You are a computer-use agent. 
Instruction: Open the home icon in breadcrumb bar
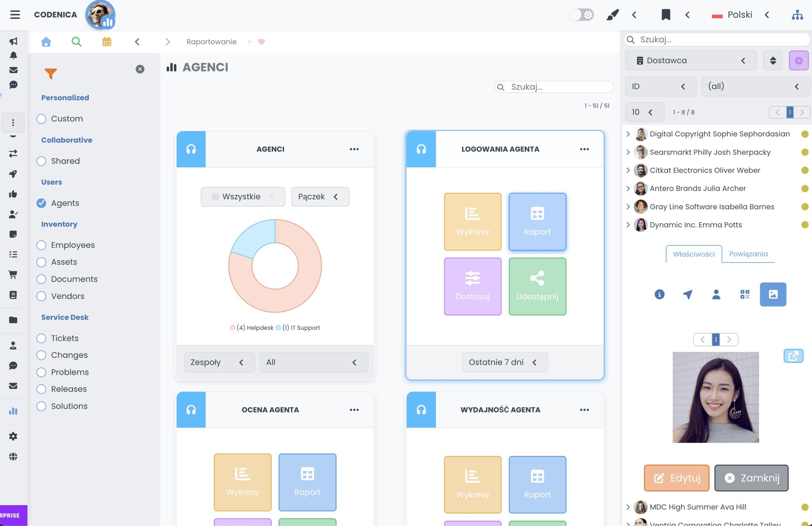coord(46,42)
